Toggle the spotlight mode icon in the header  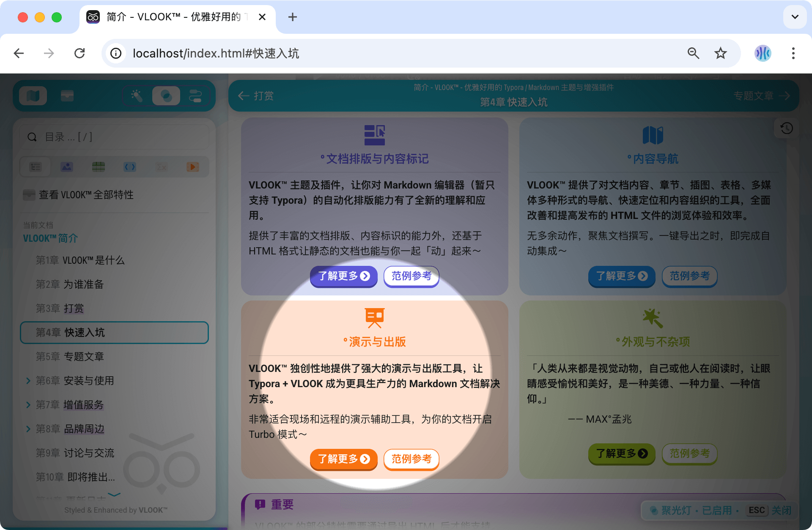[x=167, y=96]
